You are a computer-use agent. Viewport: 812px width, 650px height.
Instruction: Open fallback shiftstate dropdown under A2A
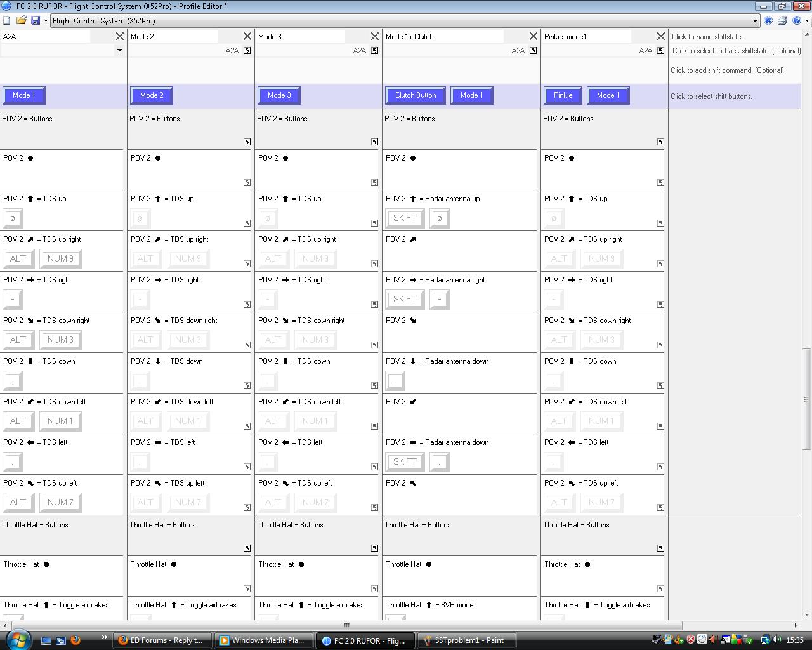click(x=119, y=50)
